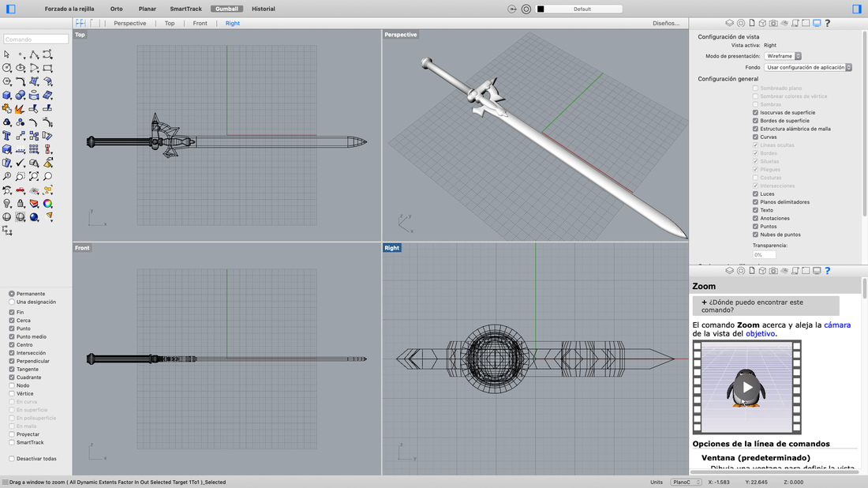Viewport: 868px width, 488px height.
Task: Toggle the right sidebar panel icon
Action: [857, 9]
